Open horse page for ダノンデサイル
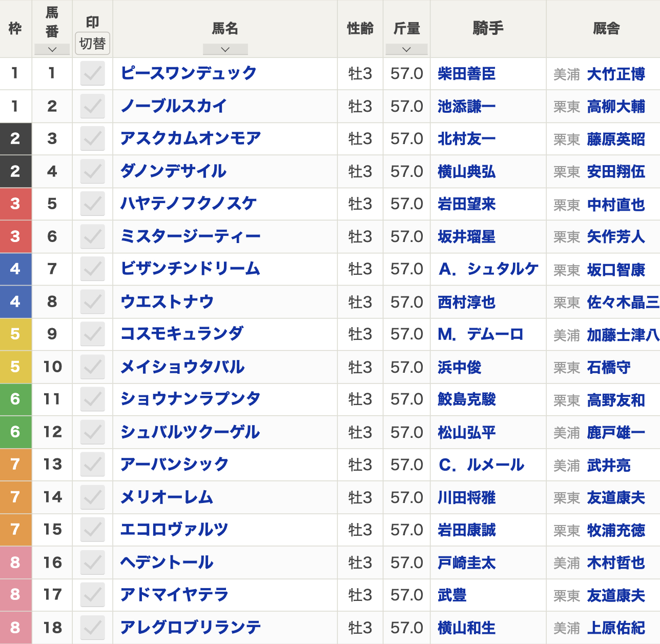This screenshot has width=660, height=644. [x=173, y=171]
